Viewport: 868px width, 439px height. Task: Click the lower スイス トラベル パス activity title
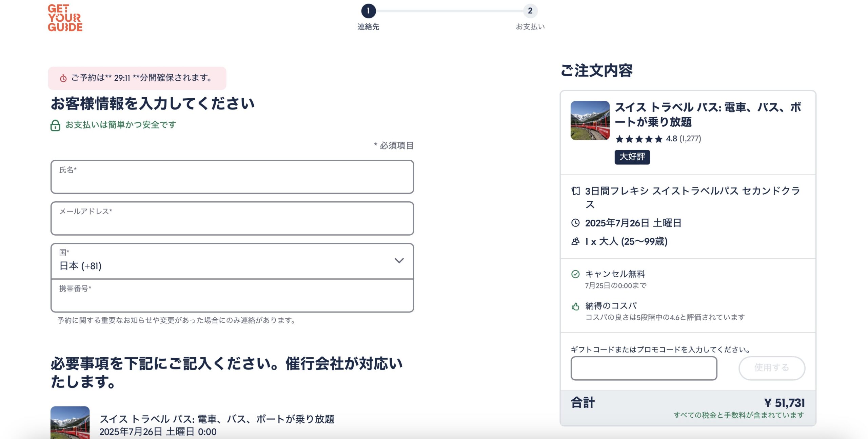[x=217, y=419]
